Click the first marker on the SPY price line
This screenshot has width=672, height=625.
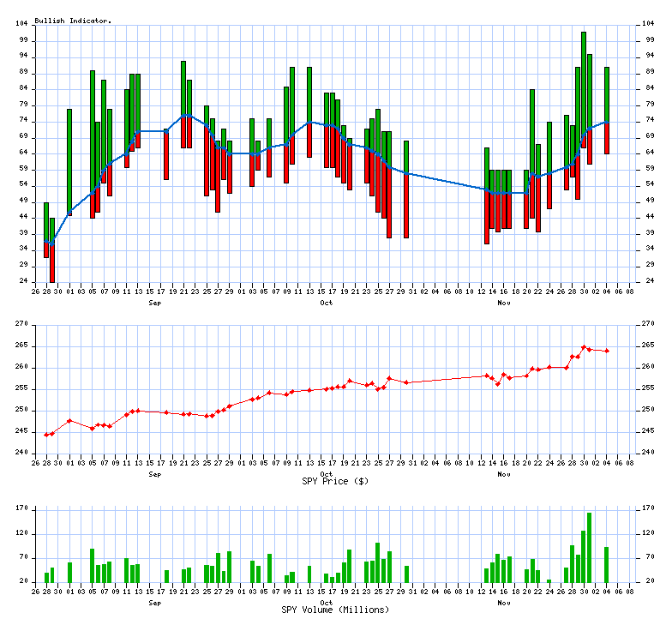[x=46, y=435]
